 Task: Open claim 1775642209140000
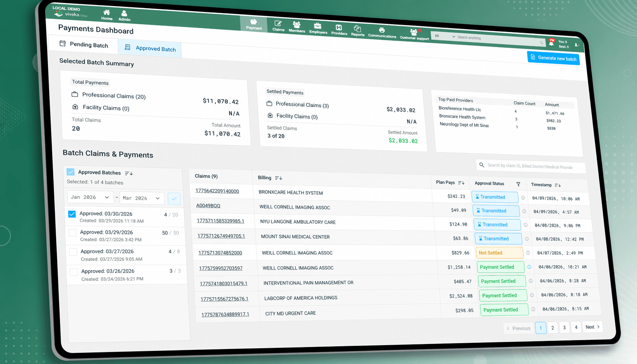(217, 191)
